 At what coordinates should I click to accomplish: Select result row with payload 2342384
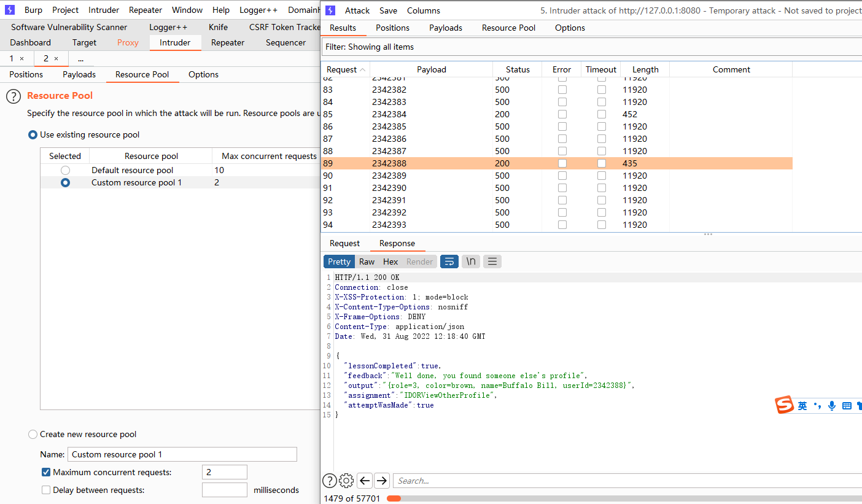(x=557, y=114)
